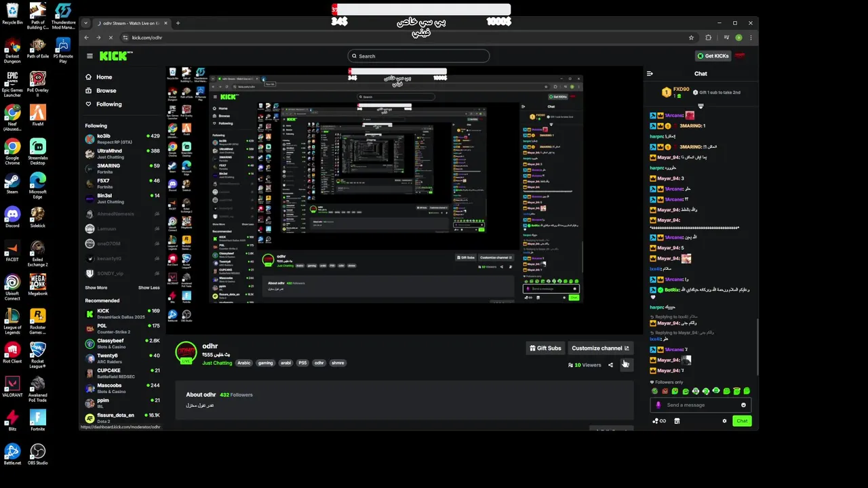Open Recycle Bin on desktop

(12, 14)
